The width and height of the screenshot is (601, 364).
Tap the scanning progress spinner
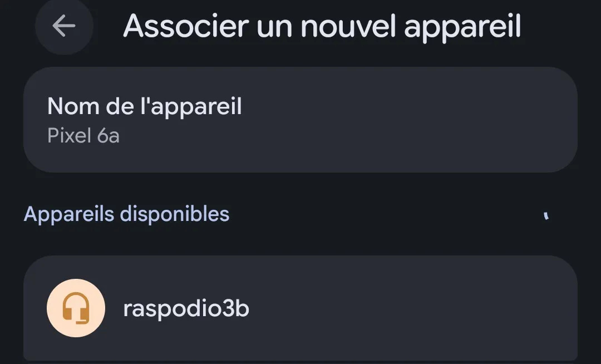point(546,215)
